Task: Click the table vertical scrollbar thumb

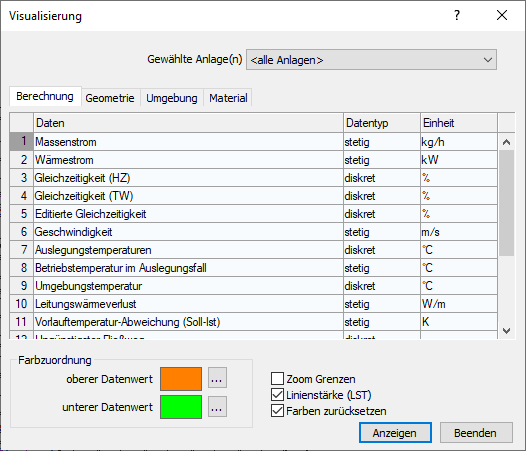Action: click(x=506, y=203)
